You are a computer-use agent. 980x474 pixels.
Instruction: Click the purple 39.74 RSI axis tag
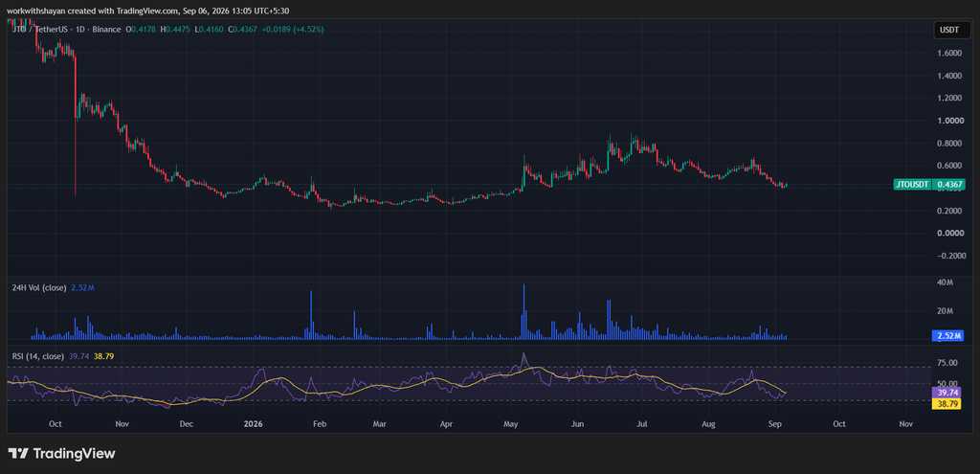click(x=948, y=393)
